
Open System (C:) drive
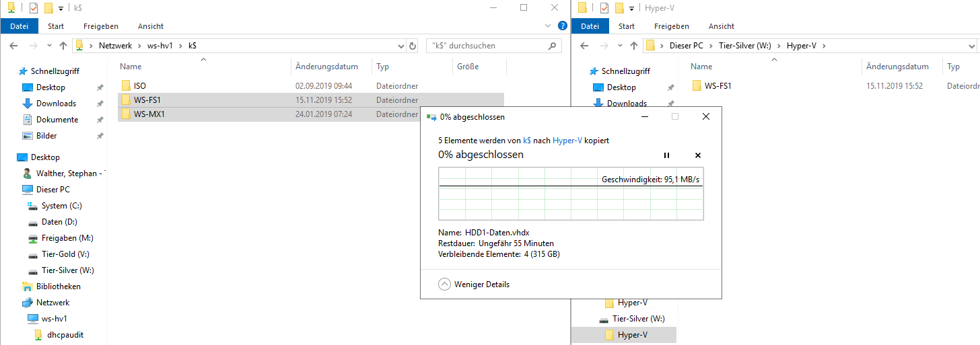[63, 206]
